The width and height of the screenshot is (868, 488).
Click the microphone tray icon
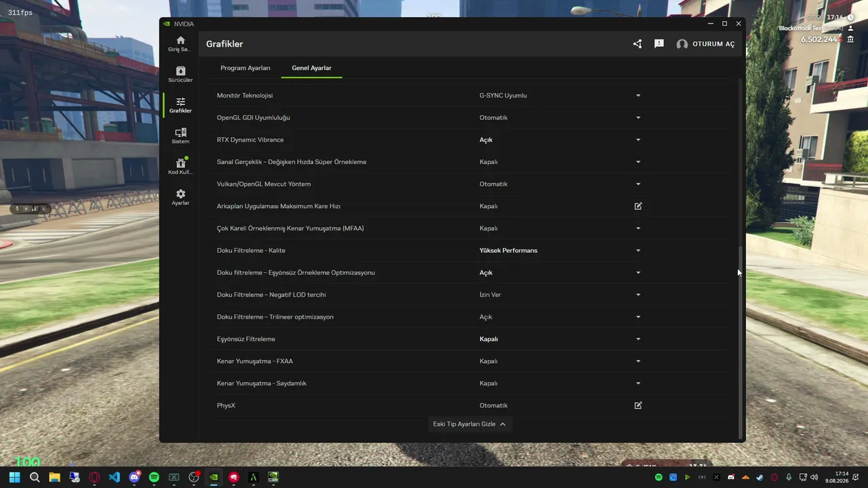(x=789, y=477)
